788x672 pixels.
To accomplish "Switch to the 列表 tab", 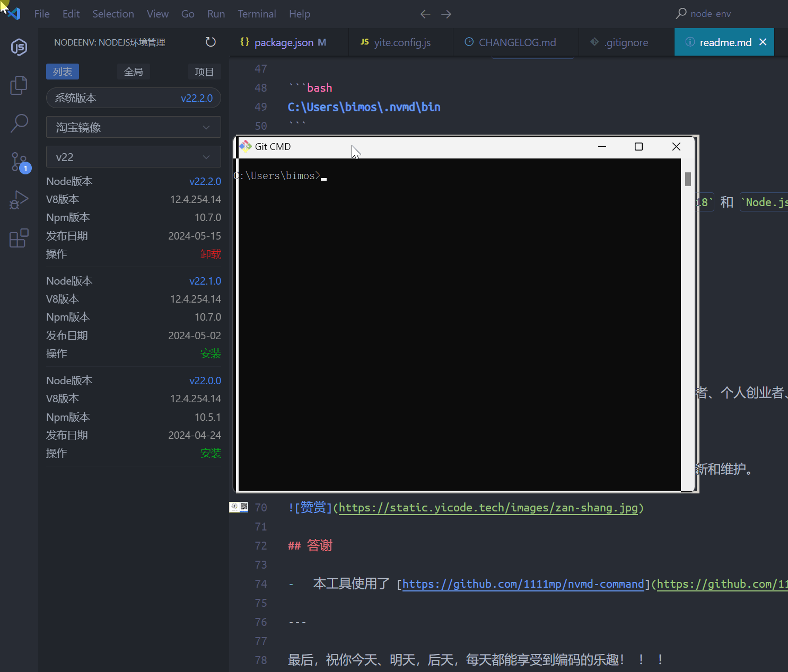I will click(x=63, y=72).
